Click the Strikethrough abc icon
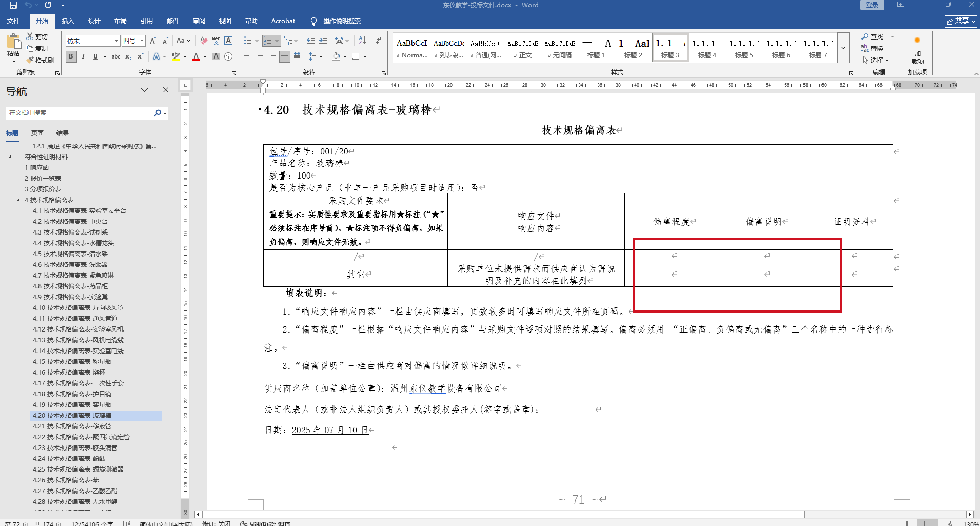The height and width of the screenshot is (526, 980). (x=116, y=56)
